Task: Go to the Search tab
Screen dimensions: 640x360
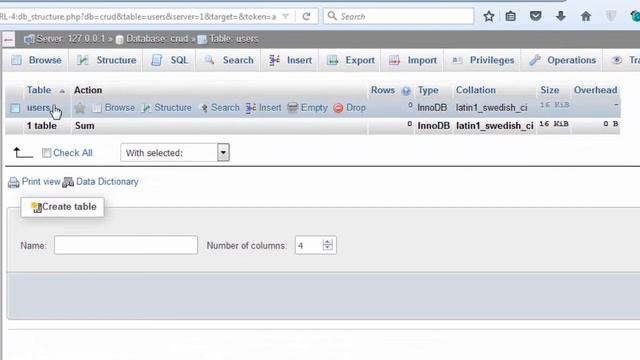Action: pyautogui.click(x=229, y=60)
